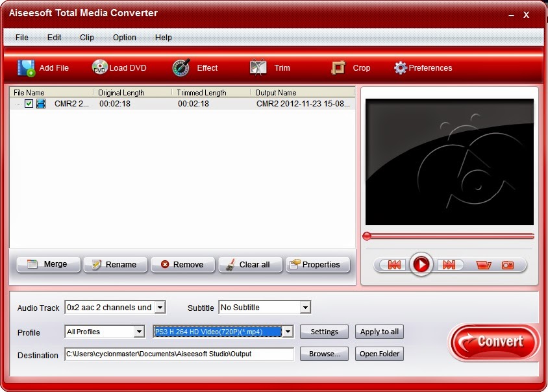Click the Trimmed Length column header
This screenshot has width=548, height=392.
tap(212, 93)
